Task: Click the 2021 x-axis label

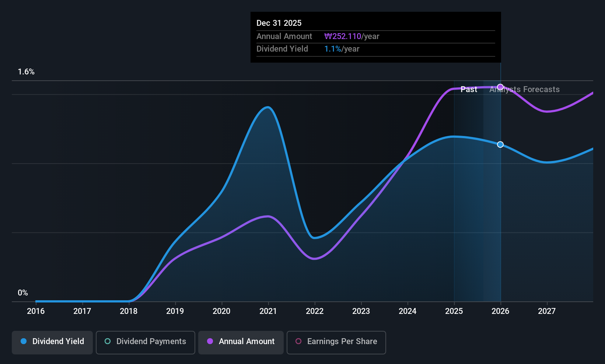Action: (268, 311)
